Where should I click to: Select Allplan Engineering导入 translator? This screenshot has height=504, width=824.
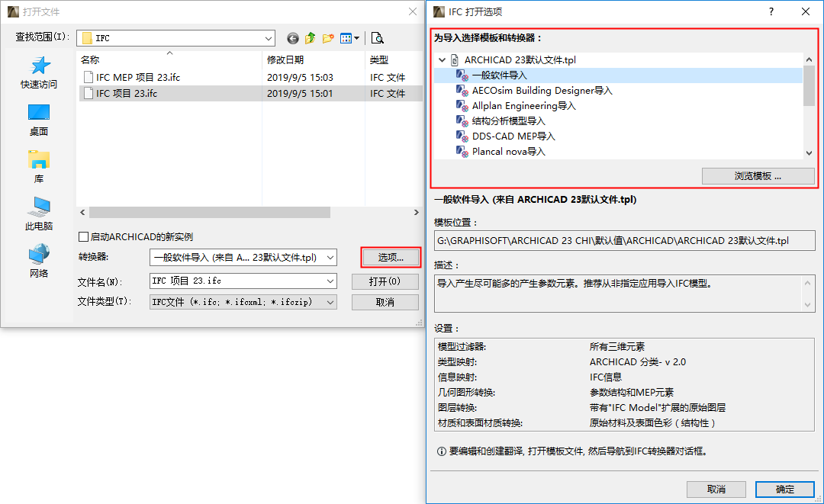524,106
